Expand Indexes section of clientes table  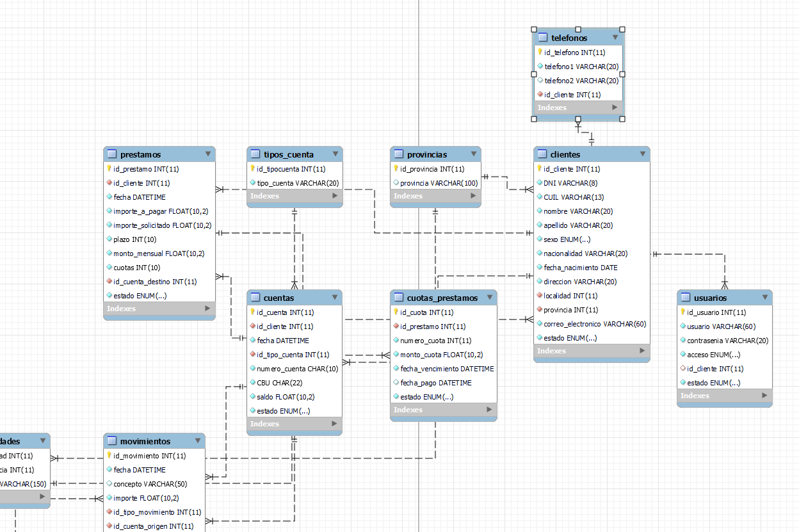click(x=642, y=351)
